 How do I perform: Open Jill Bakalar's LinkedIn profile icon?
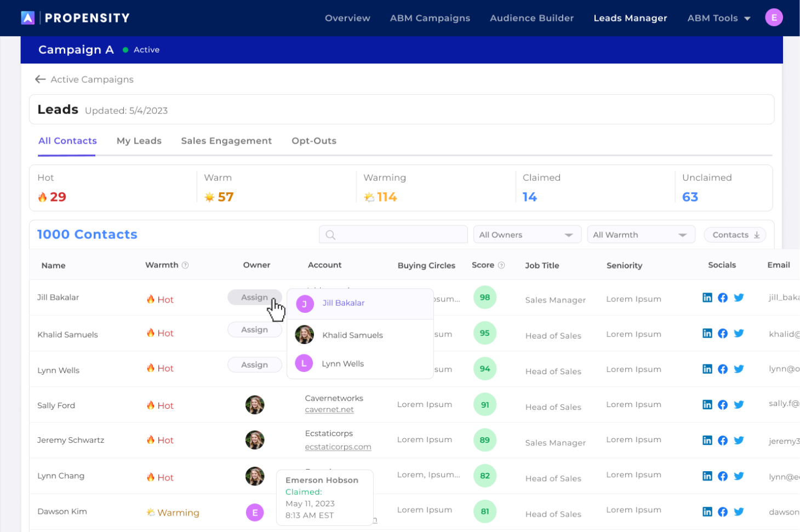click(x=707, y=298)
